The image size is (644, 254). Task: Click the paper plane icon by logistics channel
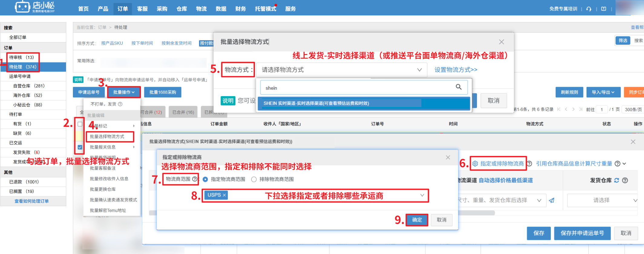click(x=552, y=200)
